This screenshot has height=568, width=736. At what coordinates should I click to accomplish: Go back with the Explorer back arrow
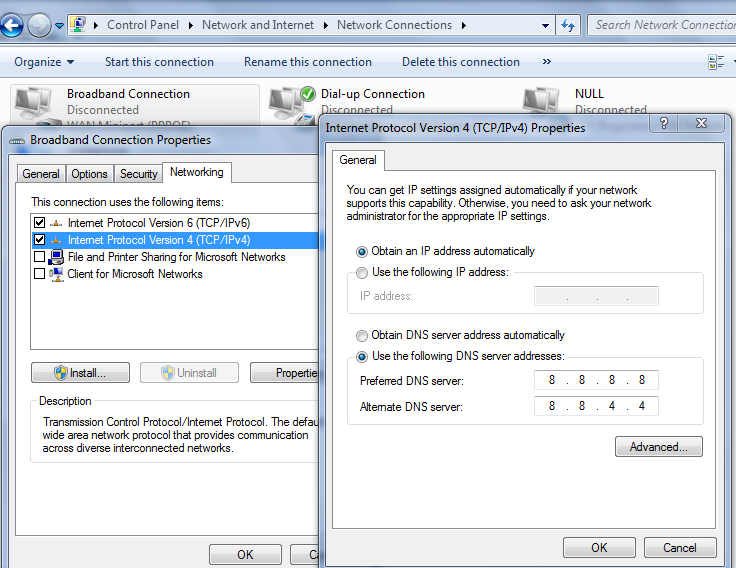pyautogui.click(x=12, y=25)
